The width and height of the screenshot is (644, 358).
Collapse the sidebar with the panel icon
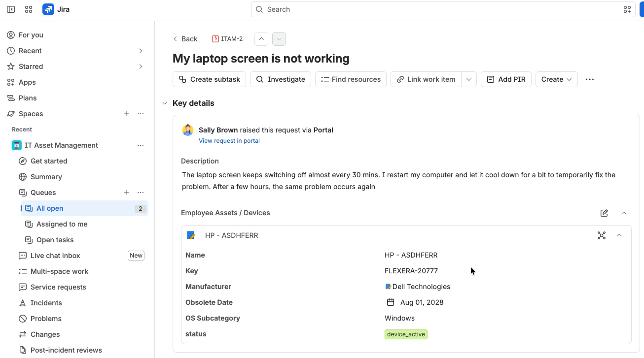pyautogui.click(x=11, y=9)
